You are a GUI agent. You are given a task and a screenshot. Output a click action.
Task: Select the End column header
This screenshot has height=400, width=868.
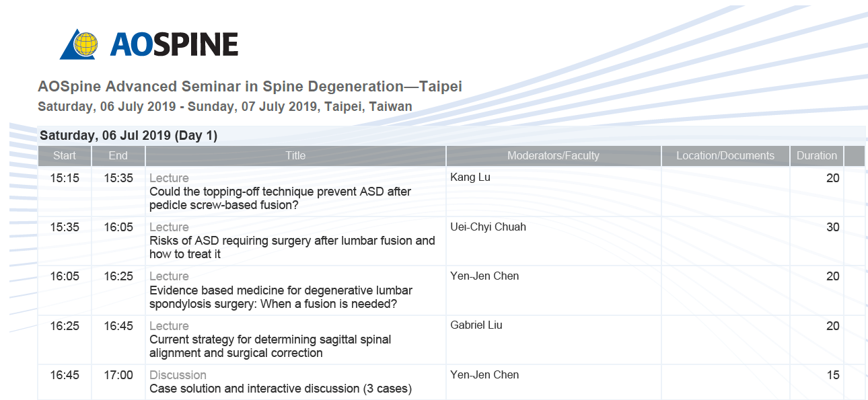118,156
